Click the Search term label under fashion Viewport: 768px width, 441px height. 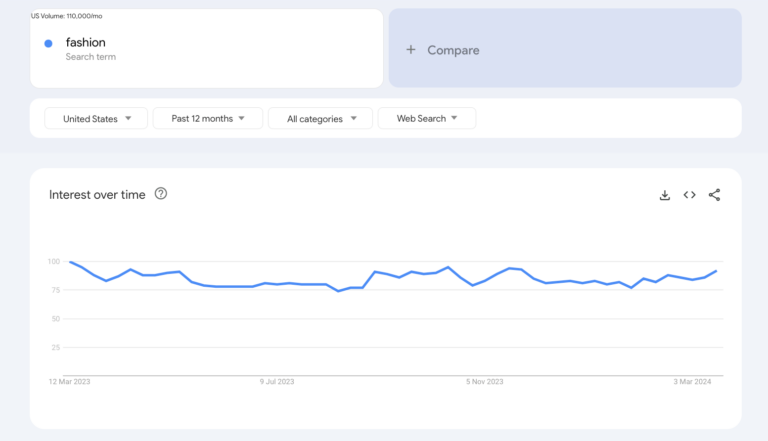[91, 57]
